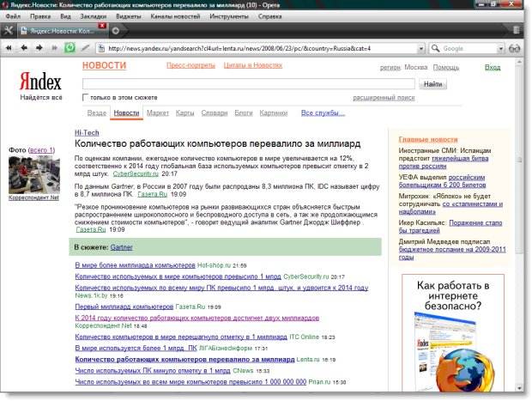Switch to the Маркет search tab
Screen dimensions: 532x401
coord(158,112)
